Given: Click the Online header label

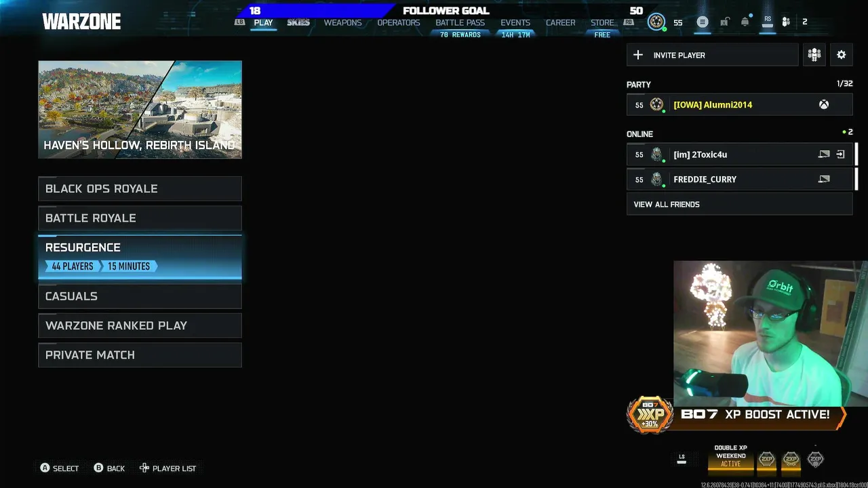Looking at the screenshot, I should (x=639, y=134).
